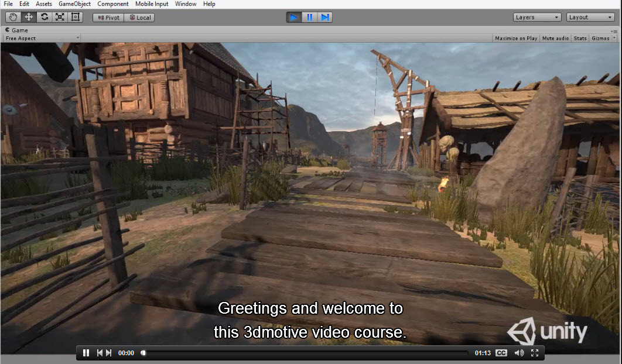The height and width of the screenshot is (364, 622).
Task: Pause the video player
Action: [x=86, y=353]
